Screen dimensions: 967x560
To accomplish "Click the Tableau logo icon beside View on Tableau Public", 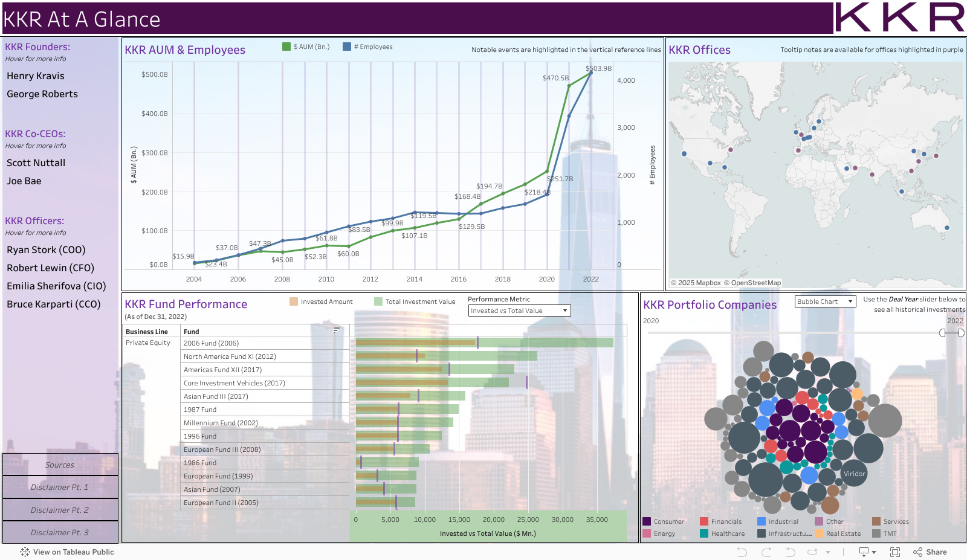I will 25,552.
